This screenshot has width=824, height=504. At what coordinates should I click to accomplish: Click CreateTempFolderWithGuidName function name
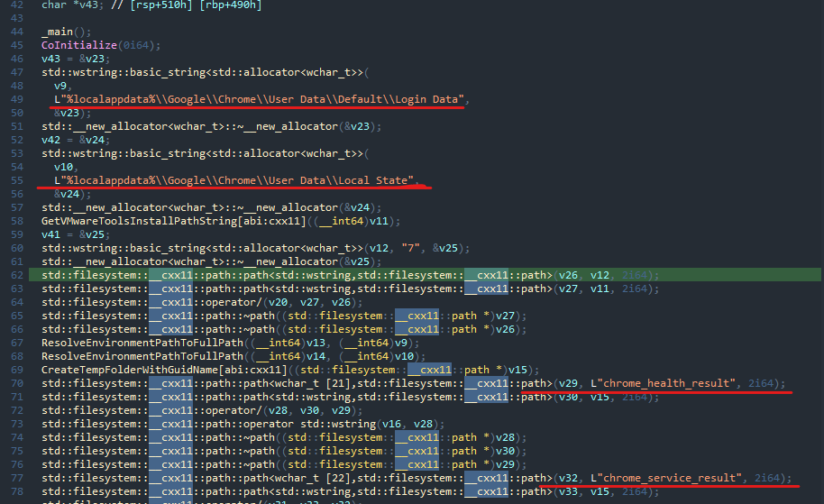(130, 370)
